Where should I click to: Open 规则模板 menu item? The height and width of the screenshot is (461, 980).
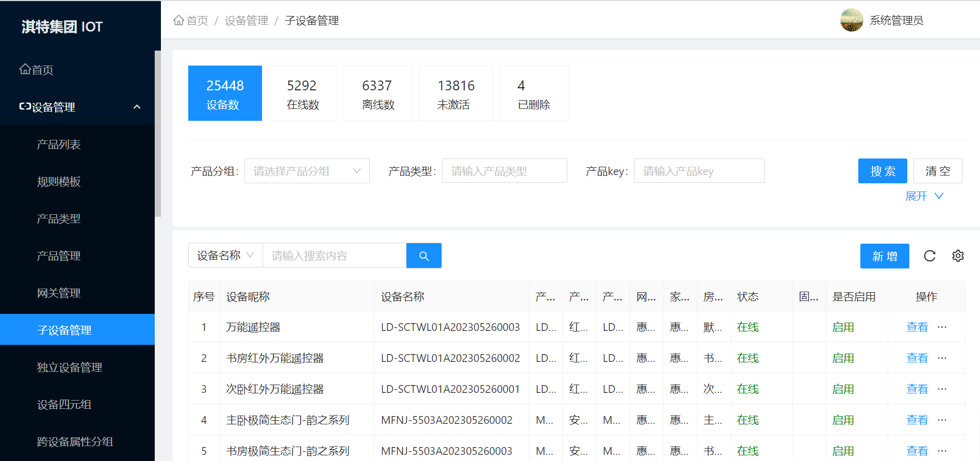tap(77, 182)
